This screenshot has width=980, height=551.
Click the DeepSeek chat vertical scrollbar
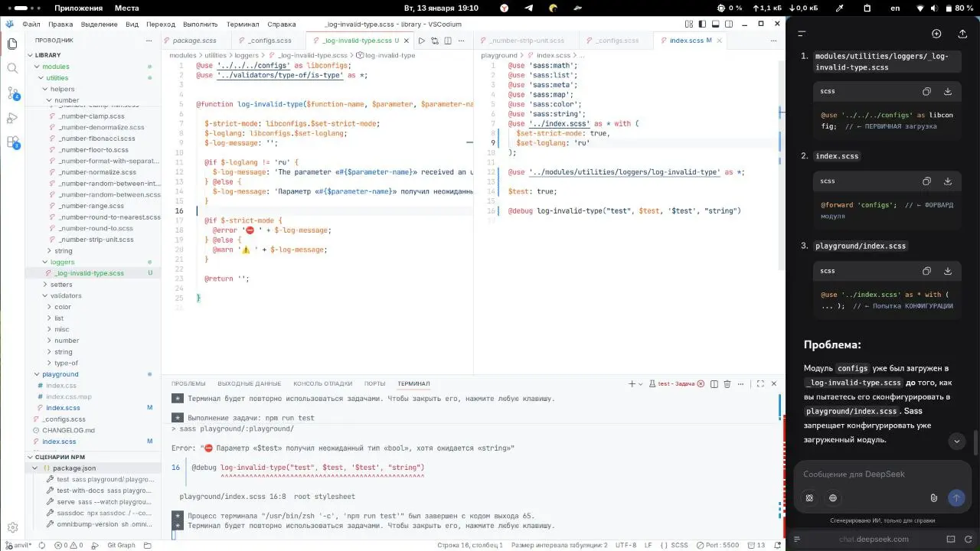(x=975, y=442)
